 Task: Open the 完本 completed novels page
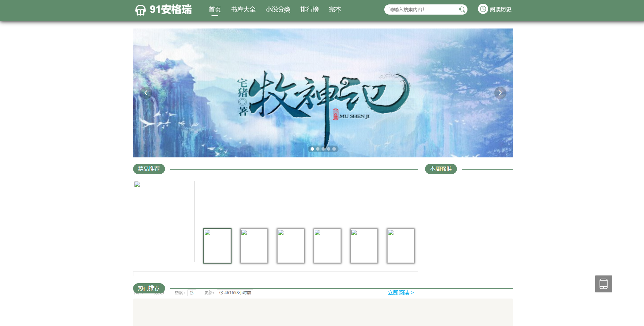[335, 9]
